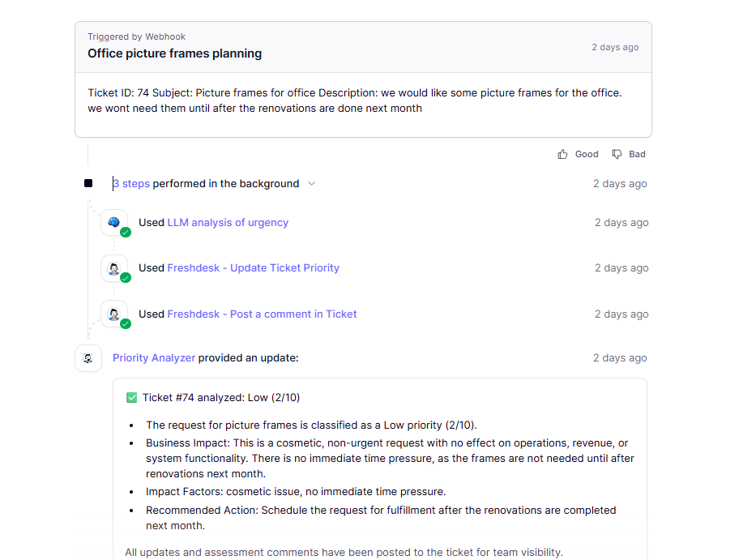Click the brain icon on the LLM analysis step

[112, 220]
